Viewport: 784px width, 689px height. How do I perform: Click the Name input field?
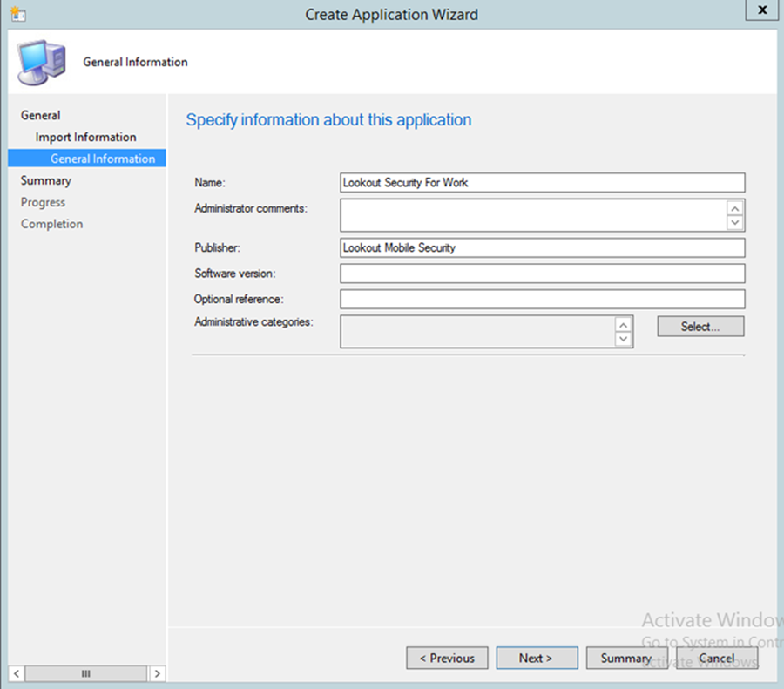point(543,183)
